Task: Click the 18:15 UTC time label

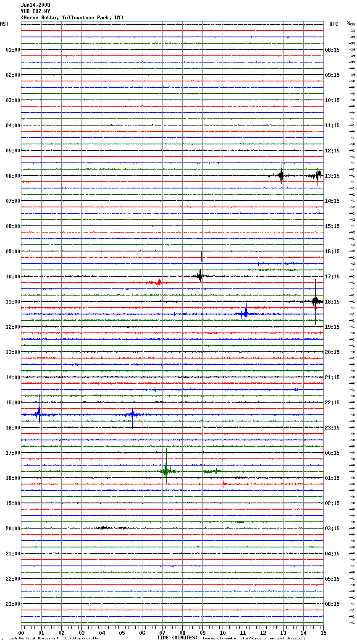Action: pyautogui.click(x=332, y=302)
